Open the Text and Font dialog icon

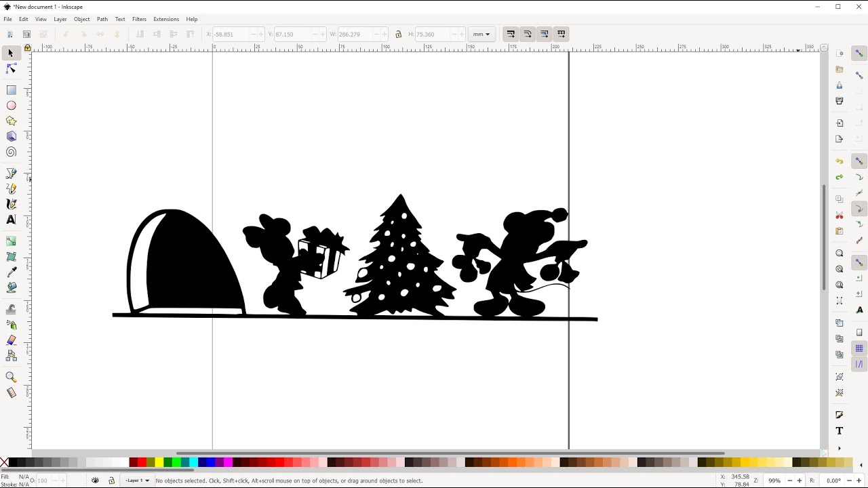coord(840,430)
